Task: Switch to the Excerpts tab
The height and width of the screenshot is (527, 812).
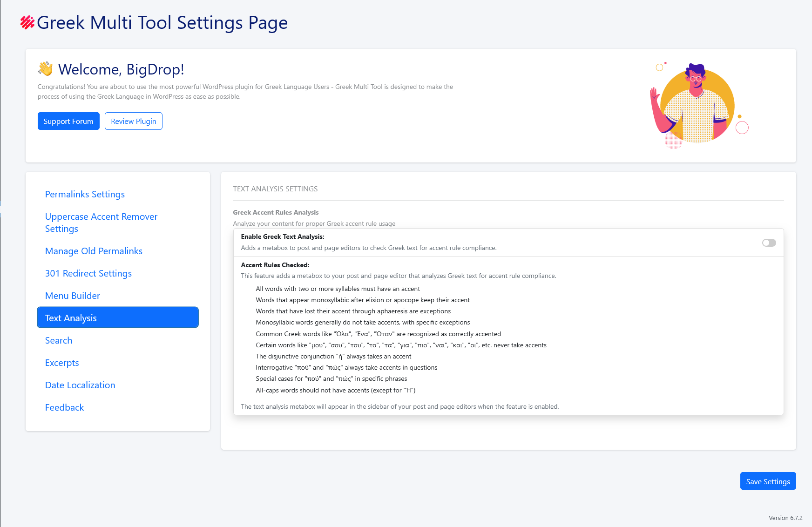Action: point(62,363)
